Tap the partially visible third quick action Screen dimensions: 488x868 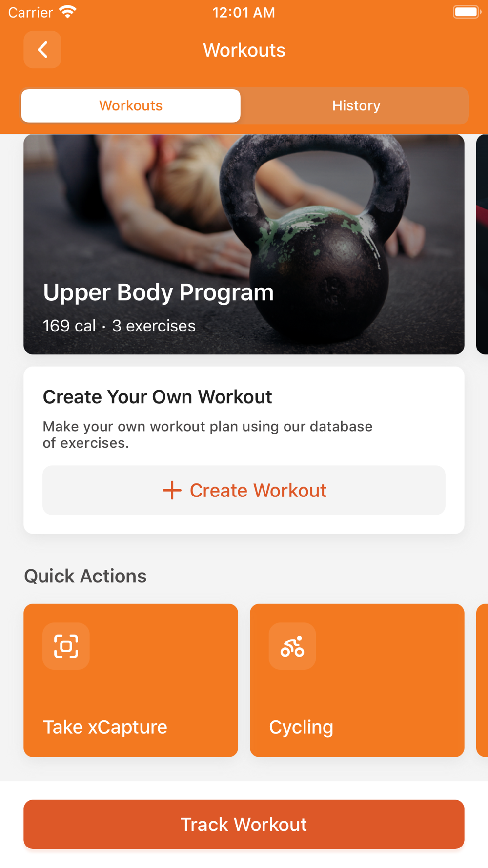[482, 680]
